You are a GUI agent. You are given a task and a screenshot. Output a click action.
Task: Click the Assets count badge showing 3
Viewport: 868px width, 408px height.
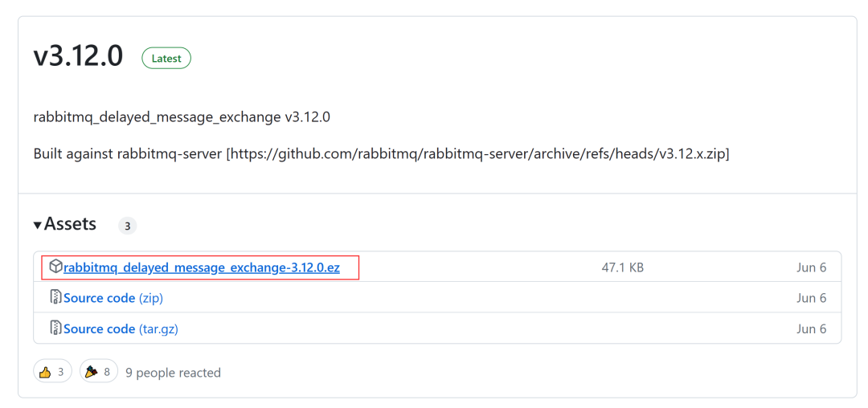click(x=127, y=226)
